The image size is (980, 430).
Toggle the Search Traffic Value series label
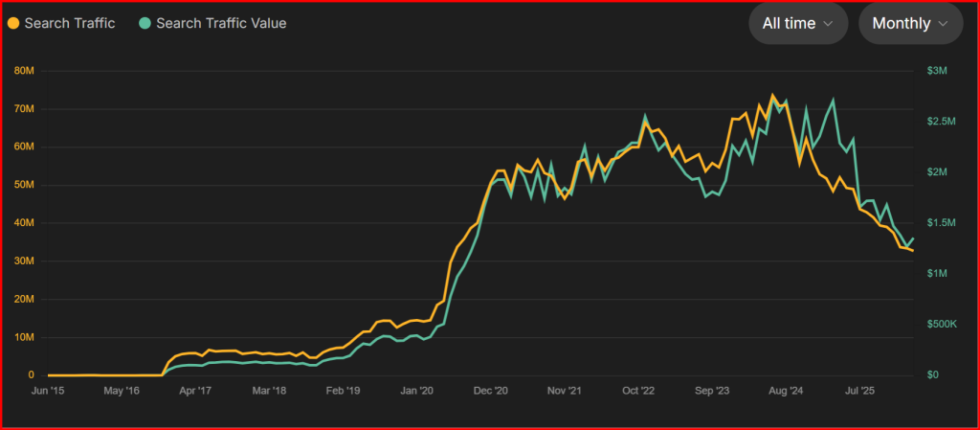pyautogui.click(x=220, y=23)
